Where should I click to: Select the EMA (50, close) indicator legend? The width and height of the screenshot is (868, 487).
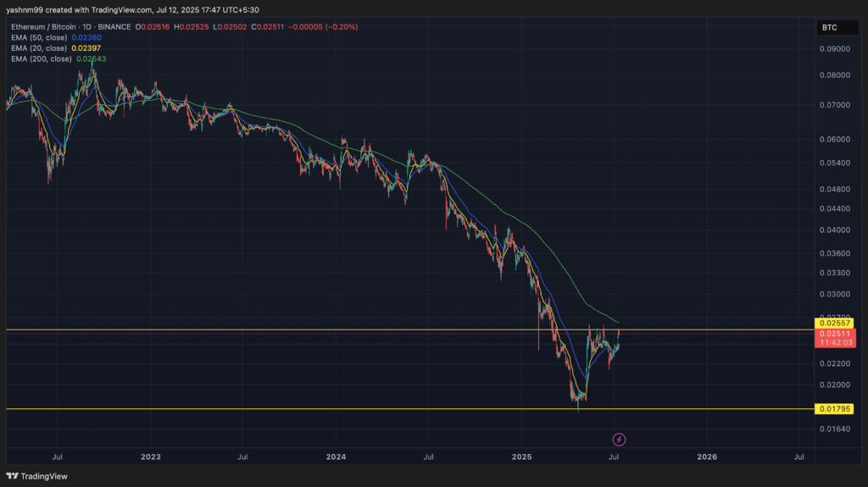(x=39, y=37)
